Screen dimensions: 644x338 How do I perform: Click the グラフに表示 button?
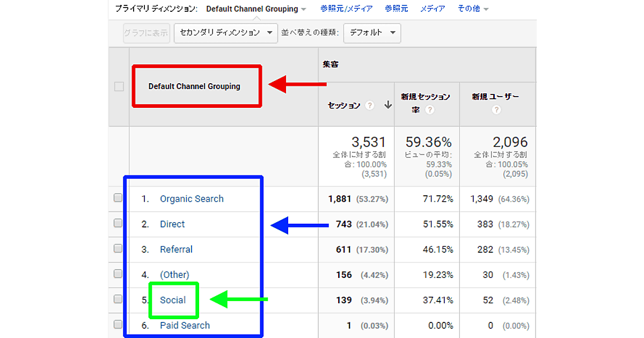(x=147, y=33)
